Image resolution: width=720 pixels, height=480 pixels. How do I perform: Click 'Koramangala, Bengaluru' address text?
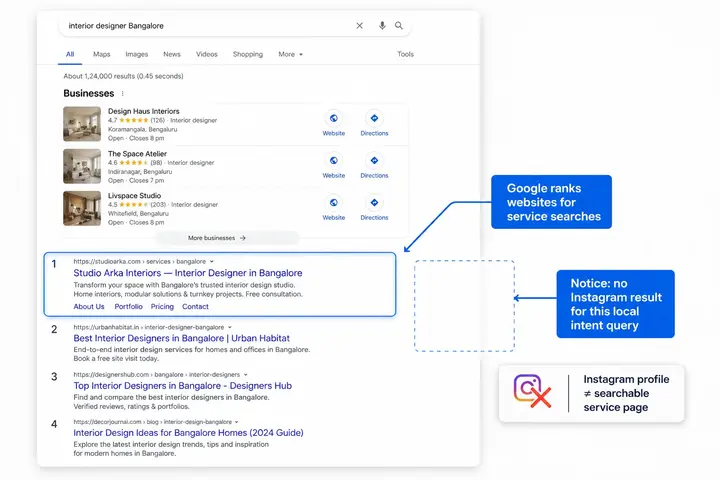[142, 129]
